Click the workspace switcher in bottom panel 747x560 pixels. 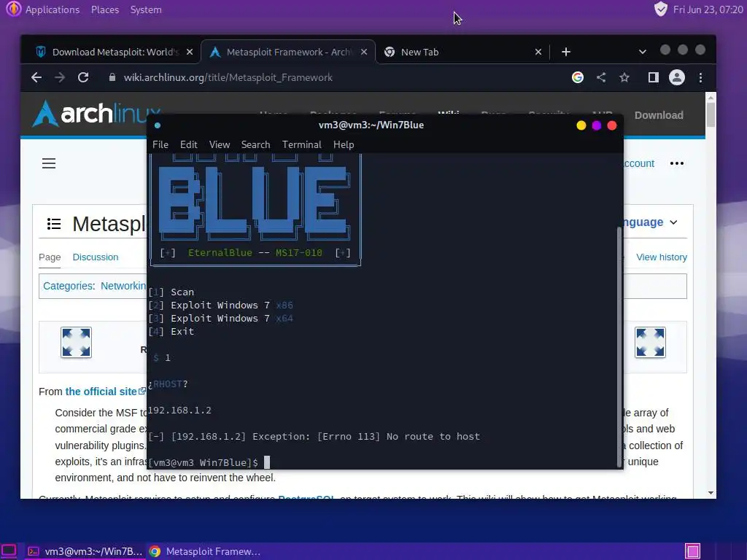pos(693,551)
